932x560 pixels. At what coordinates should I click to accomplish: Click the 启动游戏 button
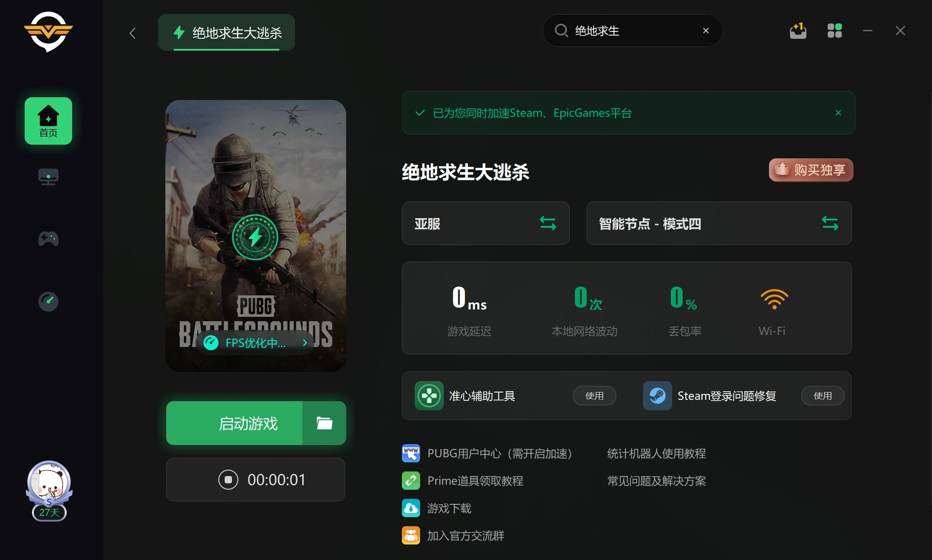234,423
